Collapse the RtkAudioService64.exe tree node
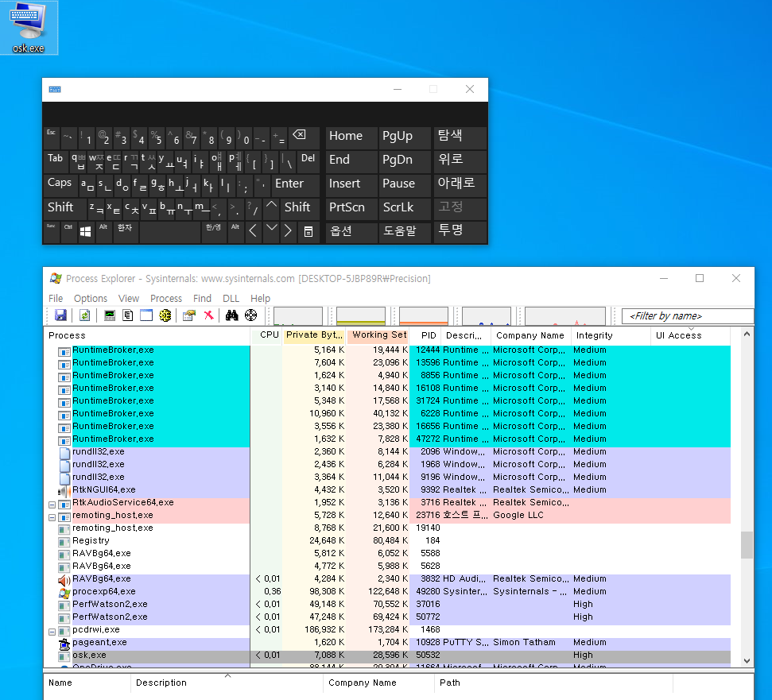The width and height of the screenshot is (772, 700). tap(52, 505)
